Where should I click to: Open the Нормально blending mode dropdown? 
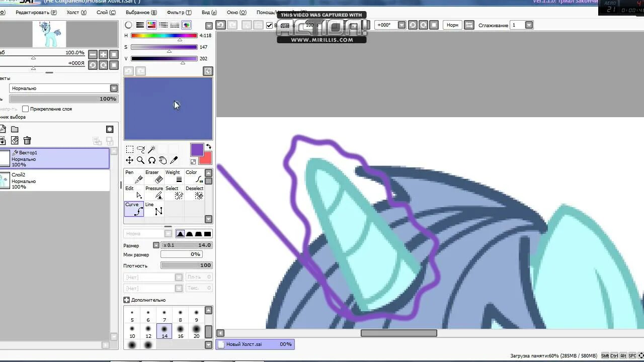click(114, 88)
